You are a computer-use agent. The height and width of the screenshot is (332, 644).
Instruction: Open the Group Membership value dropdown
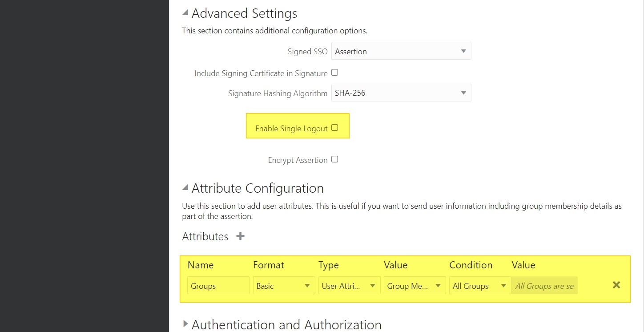414,286
